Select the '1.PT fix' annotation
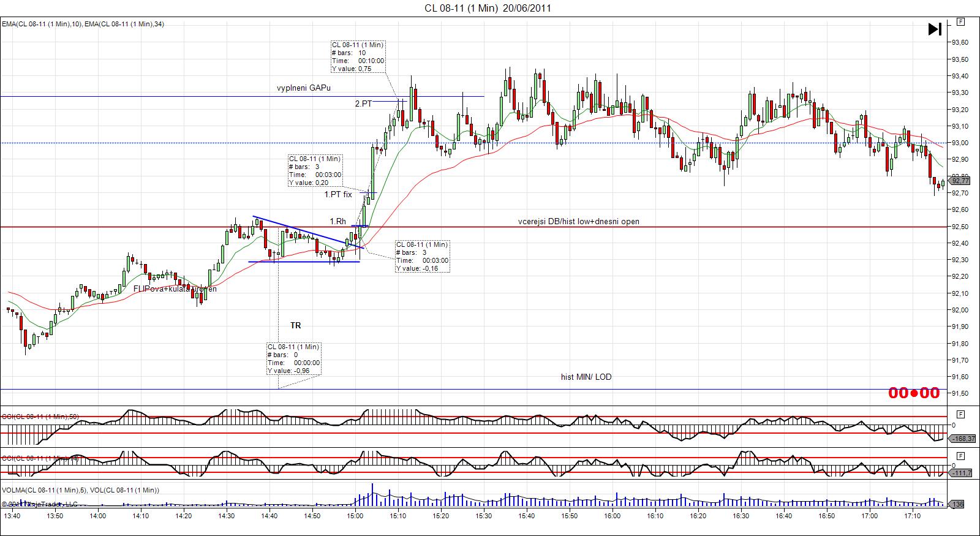The width and height of the screenshot is (980, 536). (x=338, y=194)
